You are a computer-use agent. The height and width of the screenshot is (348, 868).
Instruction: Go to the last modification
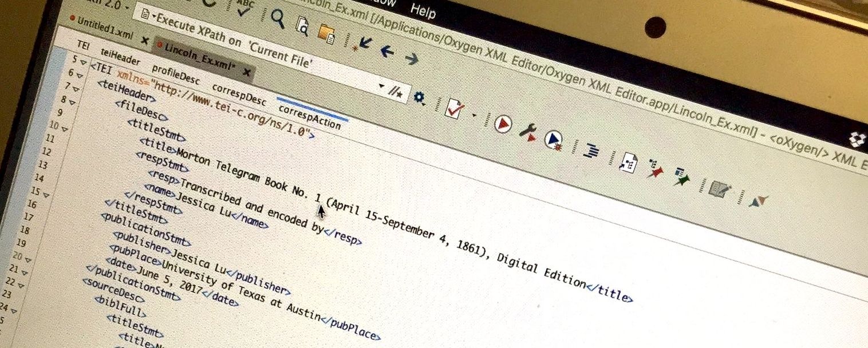362,43
